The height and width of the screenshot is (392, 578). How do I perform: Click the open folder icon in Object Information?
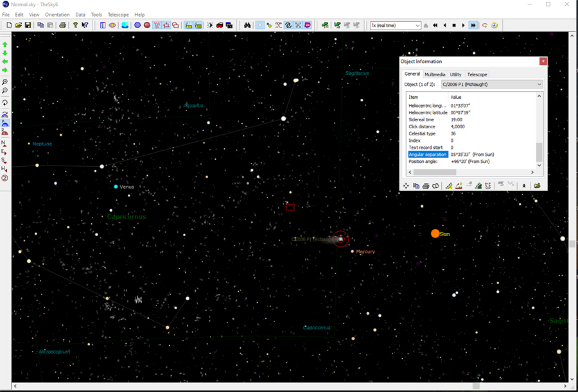pos(537,185)
